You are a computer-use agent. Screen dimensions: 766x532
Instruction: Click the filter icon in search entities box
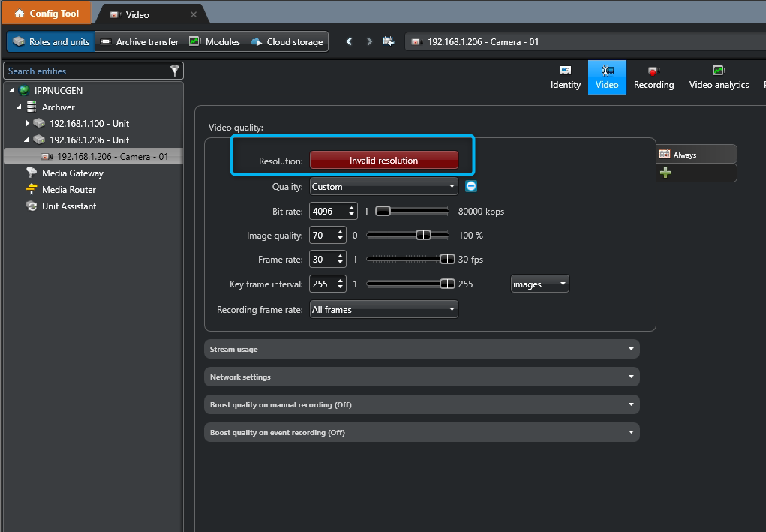(x=174, y=71)
